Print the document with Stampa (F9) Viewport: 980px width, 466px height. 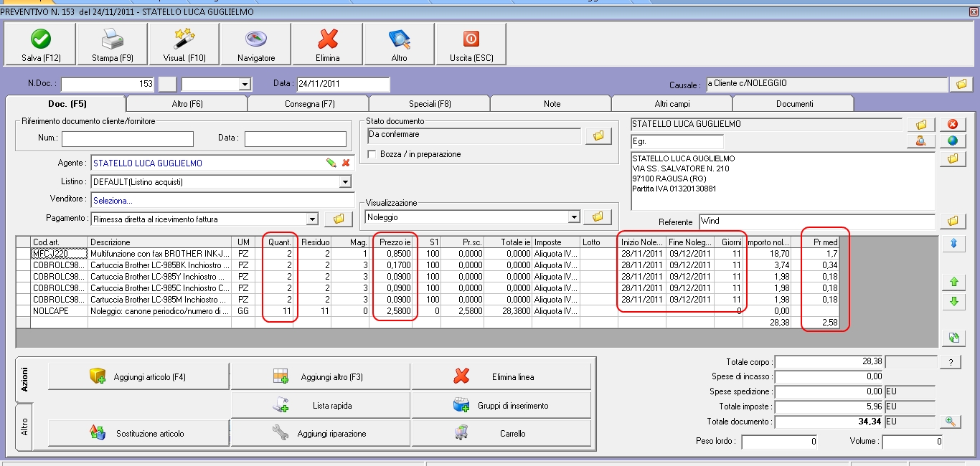[x=113, y=44]
